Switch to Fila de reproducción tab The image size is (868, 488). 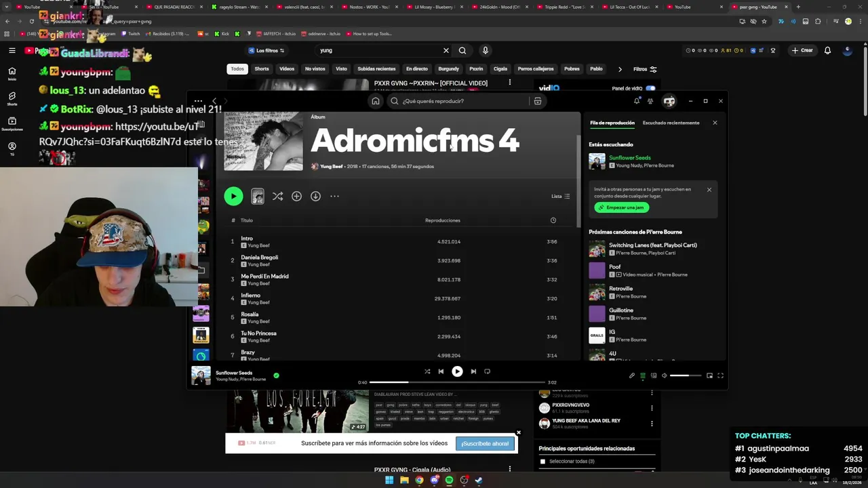click(612, 123)
